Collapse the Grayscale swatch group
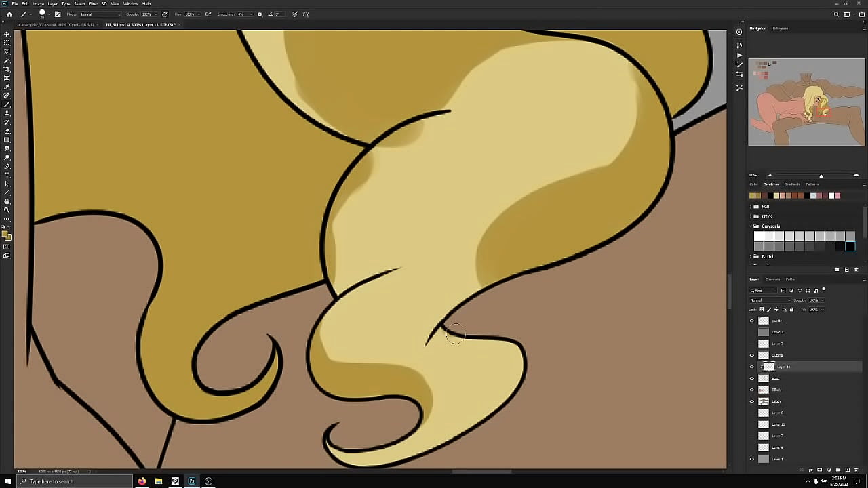The image size is (868, 488). pyautogui.click(x=751, y=226)
